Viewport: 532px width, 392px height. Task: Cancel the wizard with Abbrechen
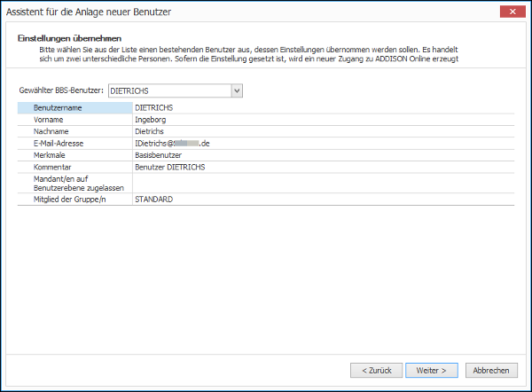click(491, 371)
